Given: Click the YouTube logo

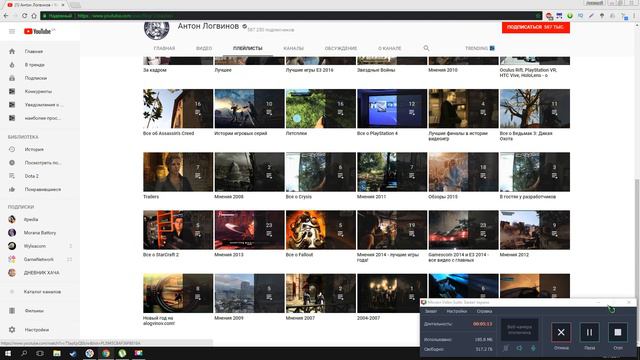Looking at the screenshot, I should click(38, 31).
